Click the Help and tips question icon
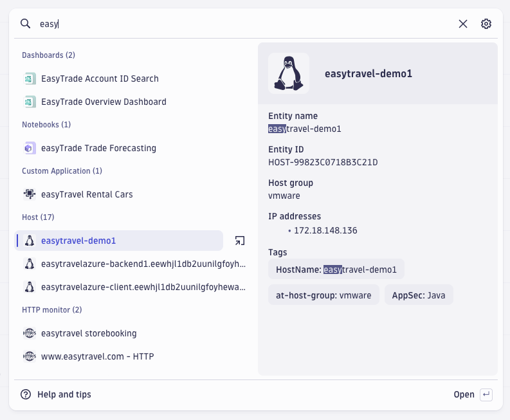 point(26,394)
